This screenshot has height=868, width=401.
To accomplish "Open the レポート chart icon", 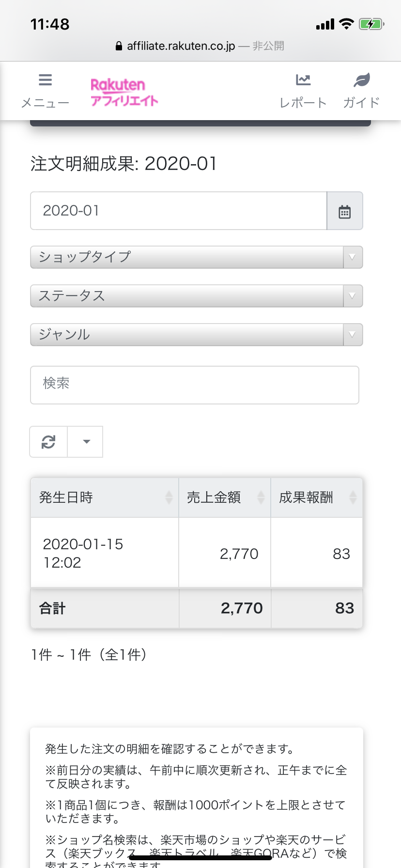I will click(x=303, y=80).
